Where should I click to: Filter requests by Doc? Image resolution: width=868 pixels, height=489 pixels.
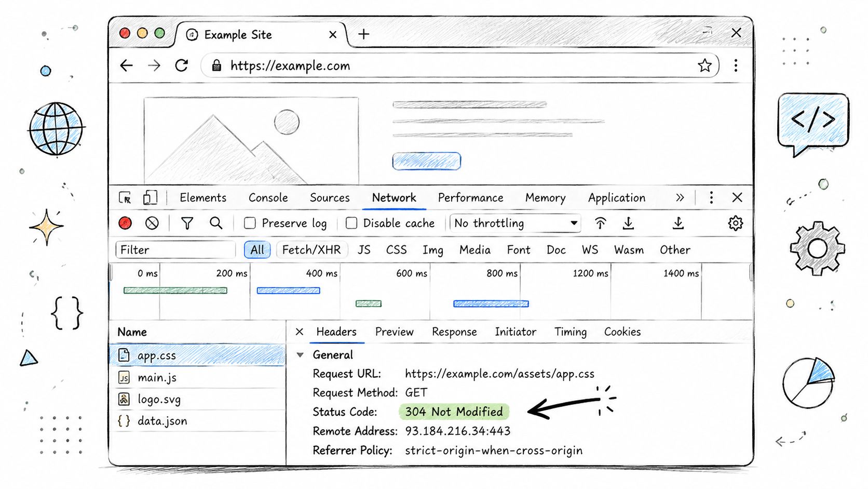(556, 250)
